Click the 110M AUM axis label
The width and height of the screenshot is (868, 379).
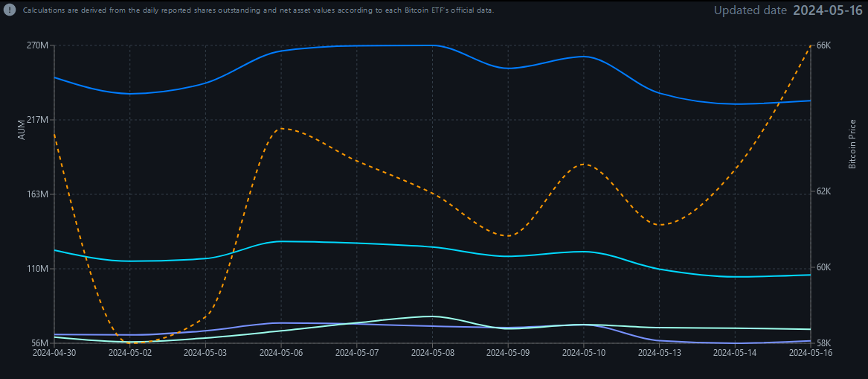click(x=39, y=269)
